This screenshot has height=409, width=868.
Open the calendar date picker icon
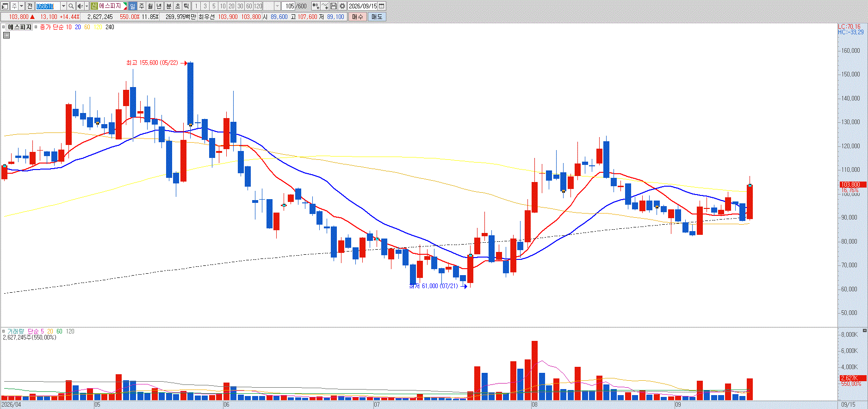(382, 6)
